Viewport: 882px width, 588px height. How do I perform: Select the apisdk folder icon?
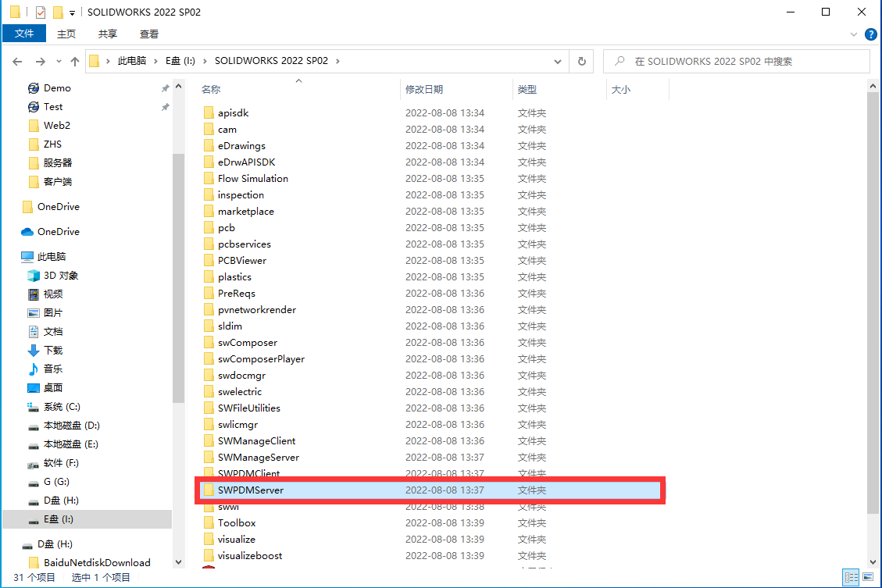coord(209,113)
